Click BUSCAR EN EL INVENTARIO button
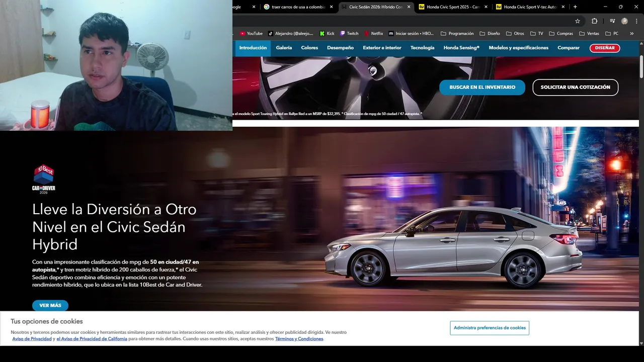The height and width of the screenshot is (362, 644). [482, 87]
